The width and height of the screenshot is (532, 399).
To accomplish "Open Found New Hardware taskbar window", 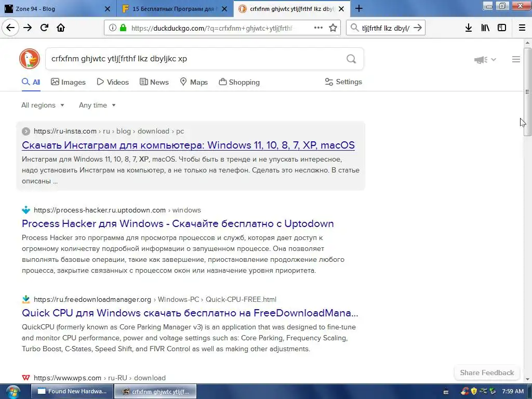I will coord(72,391).
